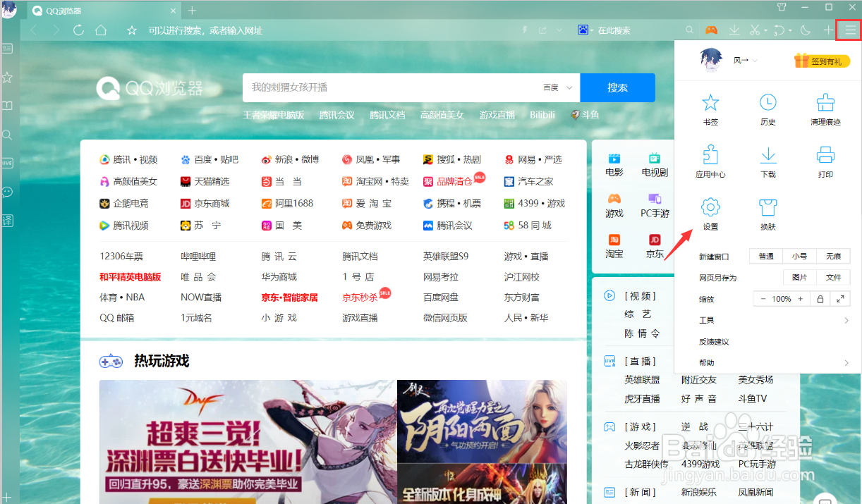Click the bookmark star in address bar
The width and height of the screenshot is (862, 504).
coord(132,30)
